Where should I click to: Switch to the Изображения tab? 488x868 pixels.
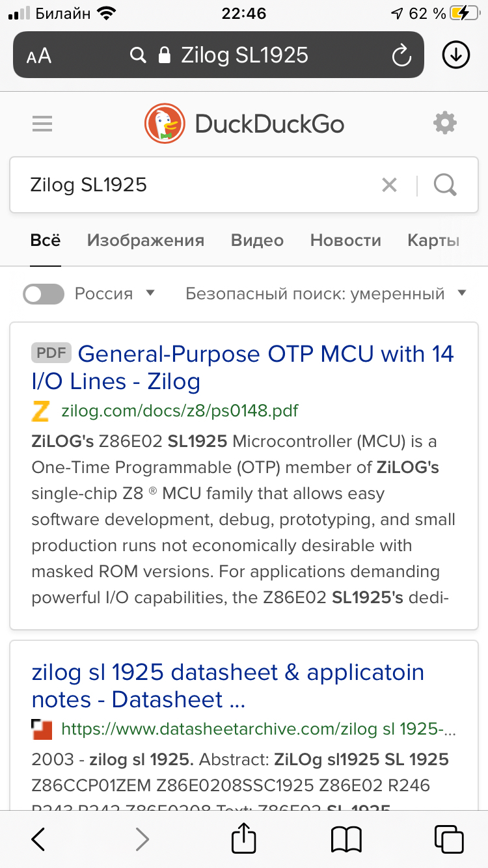click(x=146, y=241)
